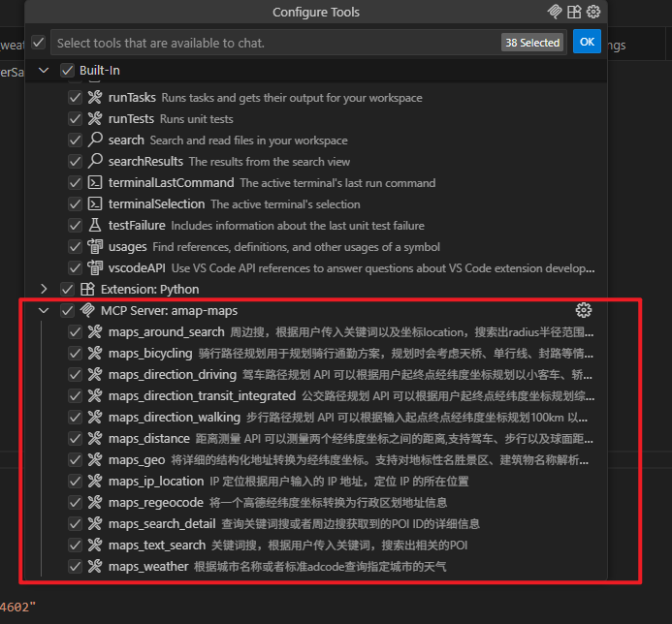Click the maps_around_search tools icon
Viewport: 672px width, 624px height.
pyautogui.click(x=95, y=332)
